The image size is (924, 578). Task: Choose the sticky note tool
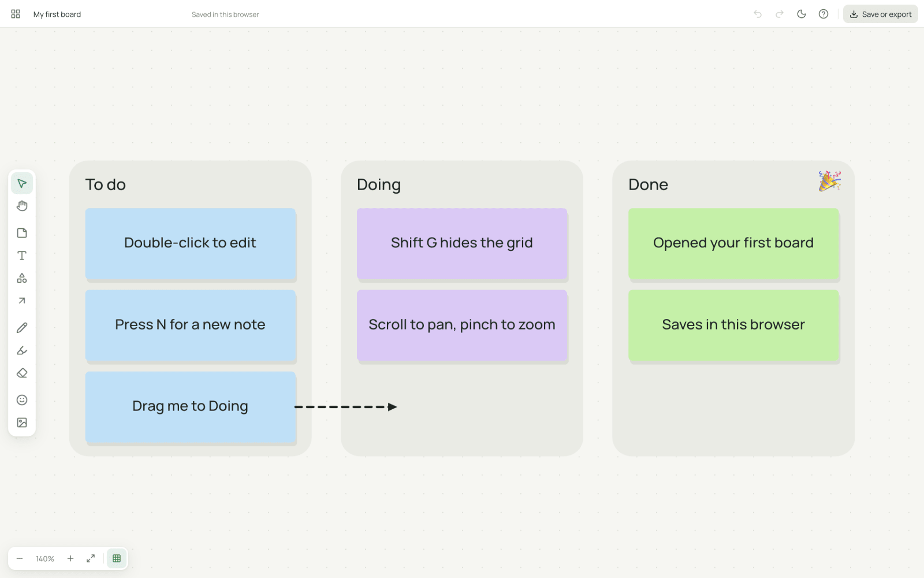[x=22, y=233]
